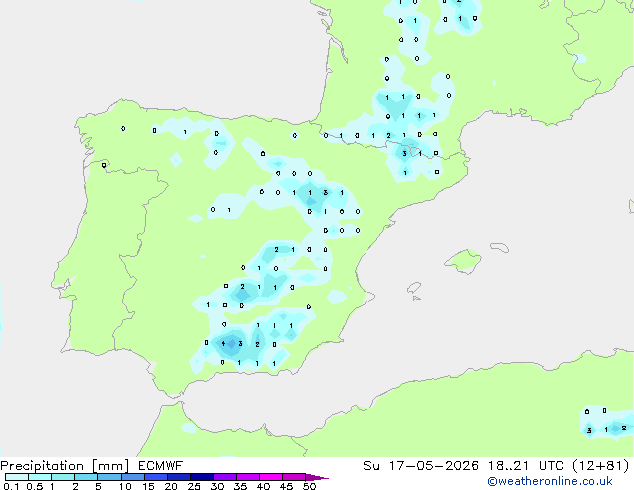Select the 45–50 mm legend swatch
Viewport: 634px width, 490px height.
tap(294, 477)
